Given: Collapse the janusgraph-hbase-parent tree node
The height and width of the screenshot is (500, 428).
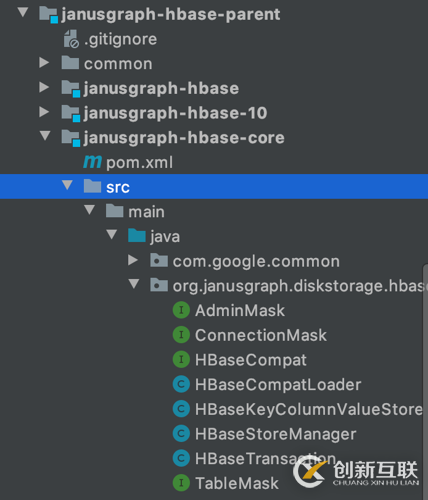Looking at the screenshot, I should tap(23, 13).
